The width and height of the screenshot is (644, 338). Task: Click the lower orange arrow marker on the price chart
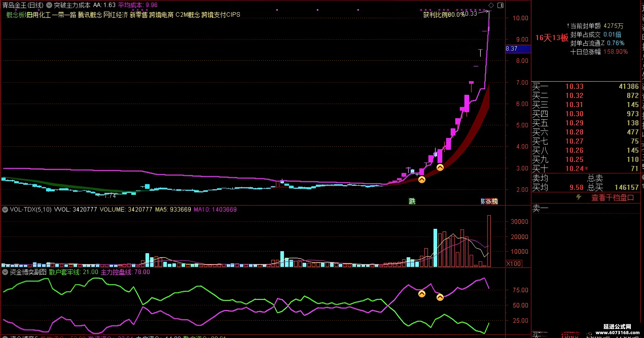(x=422, y=180)
